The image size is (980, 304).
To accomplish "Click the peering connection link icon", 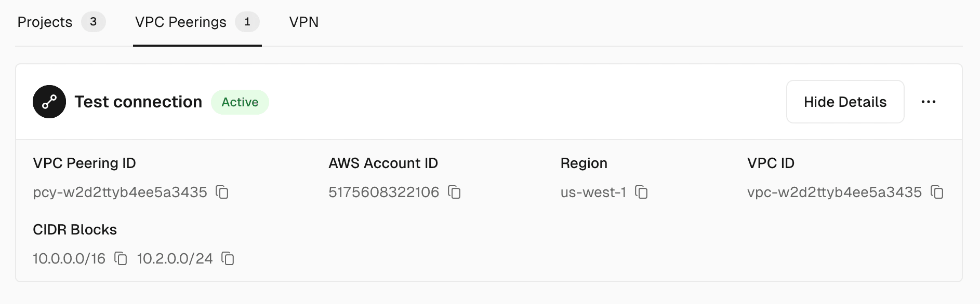I will pyautogui.click(x=49, y=102).
